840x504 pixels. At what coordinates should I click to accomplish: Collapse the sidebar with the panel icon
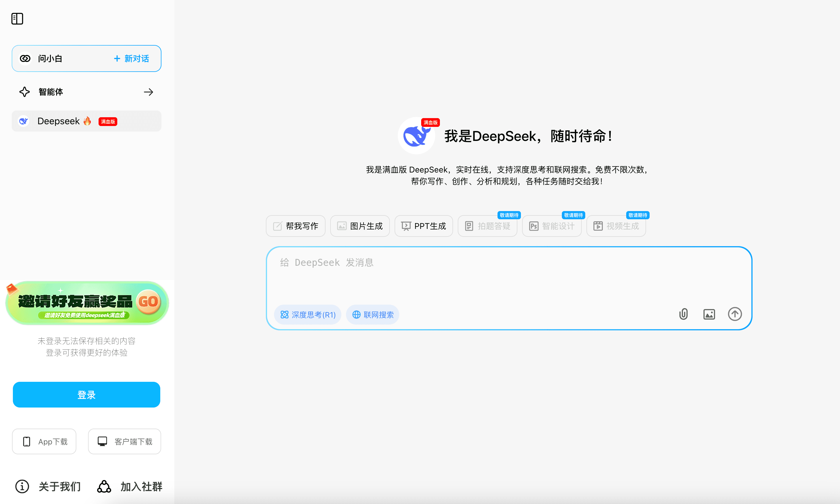coord(17,19)
